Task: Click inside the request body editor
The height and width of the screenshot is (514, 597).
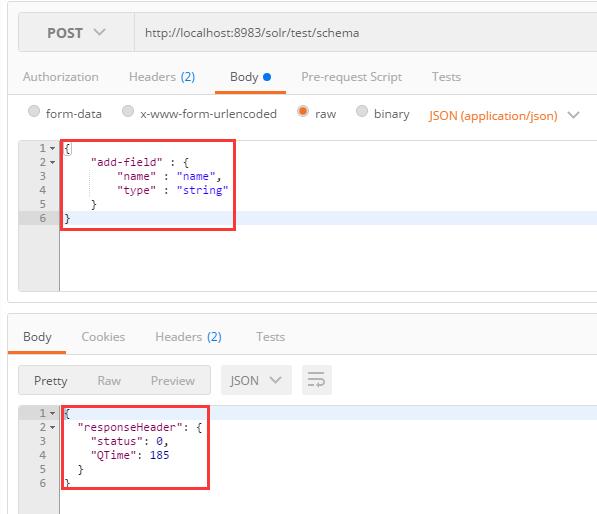Action: (x=328, y=216)
